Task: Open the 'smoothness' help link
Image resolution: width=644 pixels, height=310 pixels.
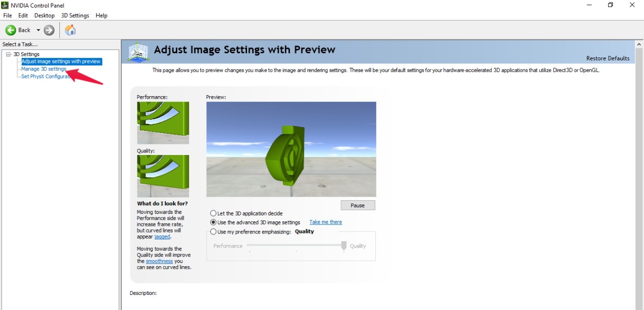Action: coord(159,261)
